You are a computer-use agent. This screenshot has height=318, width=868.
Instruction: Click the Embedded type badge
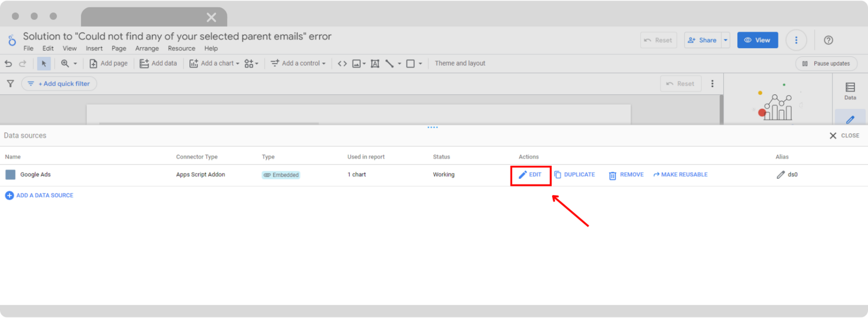coord(281,175)
